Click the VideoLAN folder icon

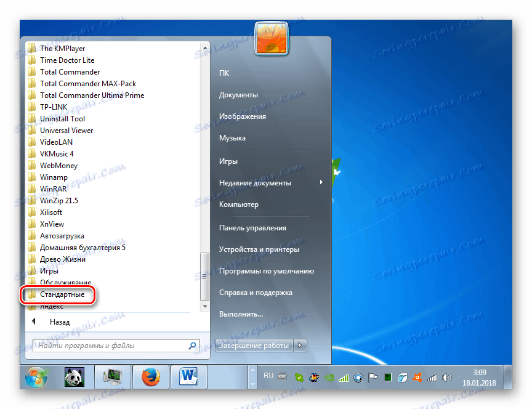point(31,142)
